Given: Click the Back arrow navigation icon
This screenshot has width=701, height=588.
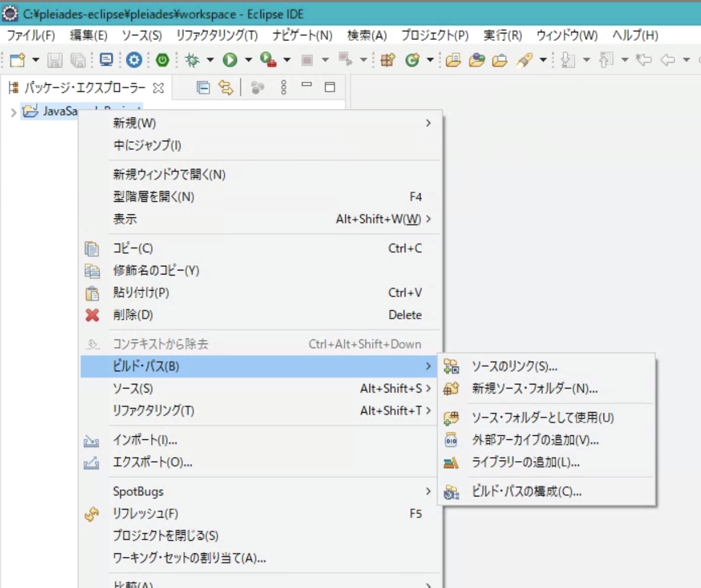Looking at the screenshot, I should (x=668, y=60).
